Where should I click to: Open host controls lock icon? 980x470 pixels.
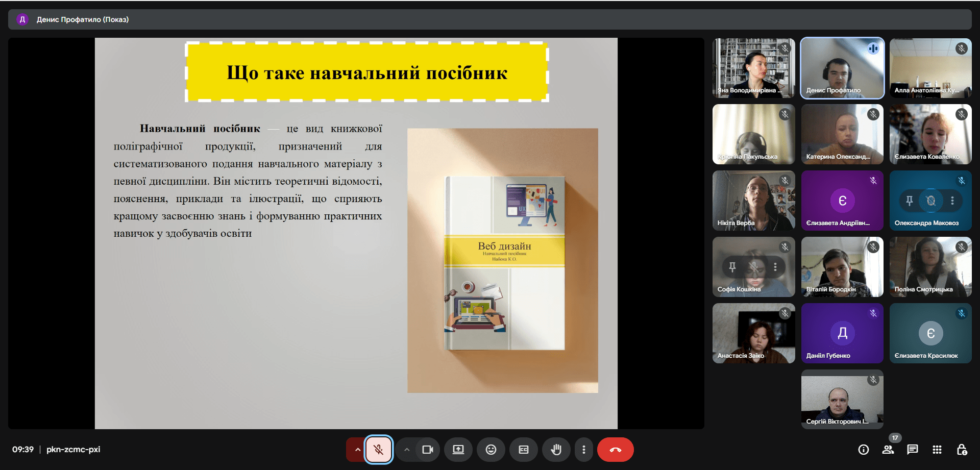tap(962, 450)
